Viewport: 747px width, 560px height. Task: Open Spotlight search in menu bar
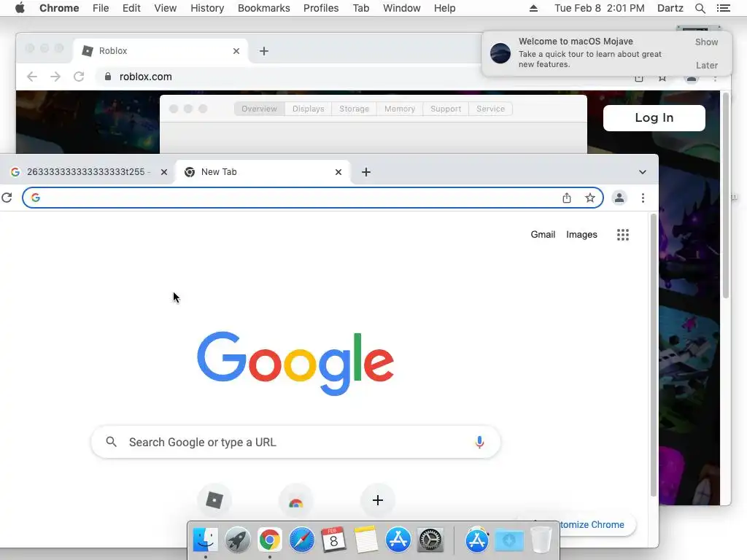(700, 8)
